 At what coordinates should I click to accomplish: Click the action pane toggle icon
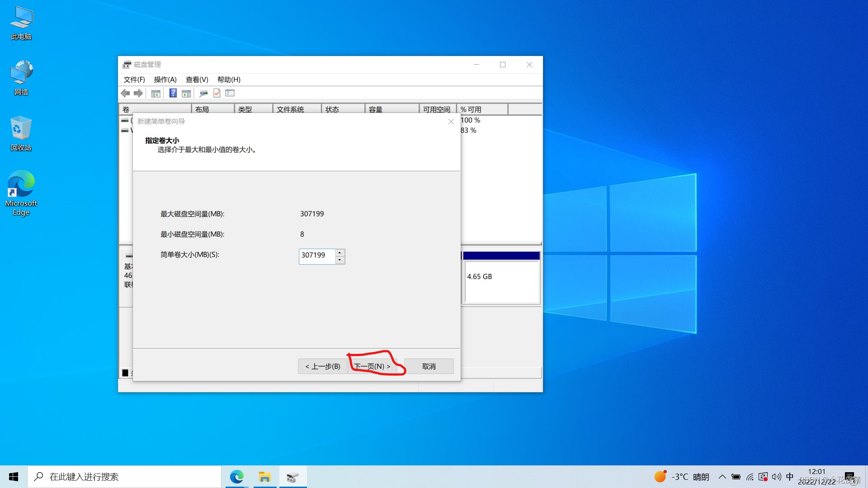186,94
